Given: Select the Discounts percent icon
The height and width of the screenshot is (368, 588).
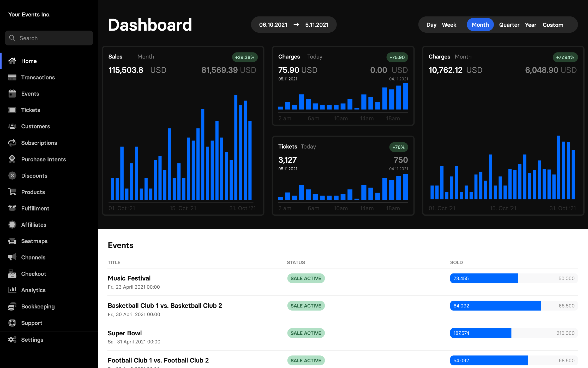Looking at the screenshot, I should (x=13, y=176).
